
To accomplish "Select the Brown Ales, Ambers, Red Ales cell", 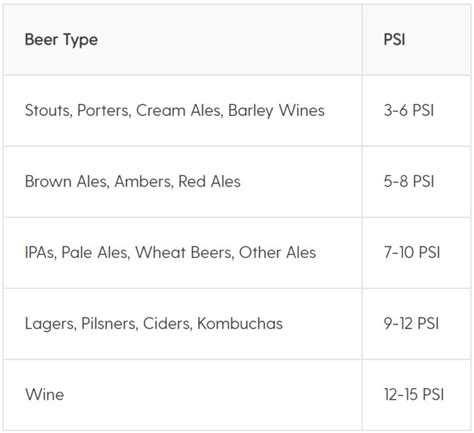I will pos(183,182).
